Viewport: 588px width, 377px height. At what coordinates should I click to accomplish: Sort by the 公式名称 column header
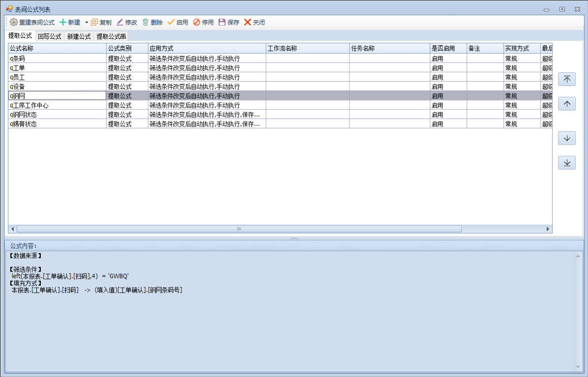point(57,48)
